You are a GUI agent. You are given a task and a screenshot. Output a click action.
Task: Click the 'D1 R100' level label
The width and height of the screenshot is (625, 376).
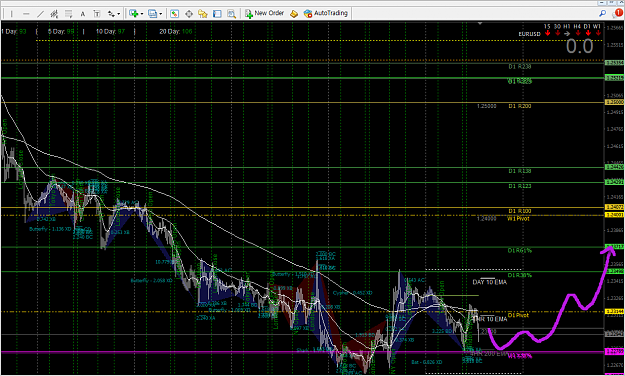[x=520, y=211]
